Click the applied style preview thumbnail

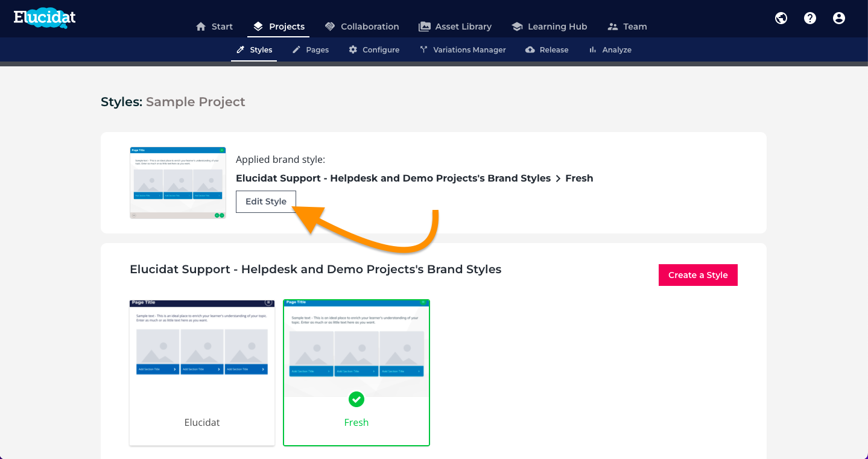[178, 182]
